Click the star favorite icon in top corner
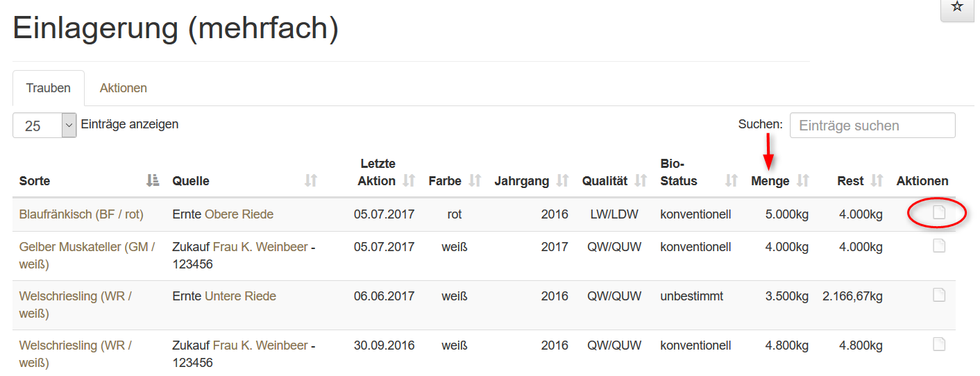The height and width of the screenshot is (376, 980). 957,7
